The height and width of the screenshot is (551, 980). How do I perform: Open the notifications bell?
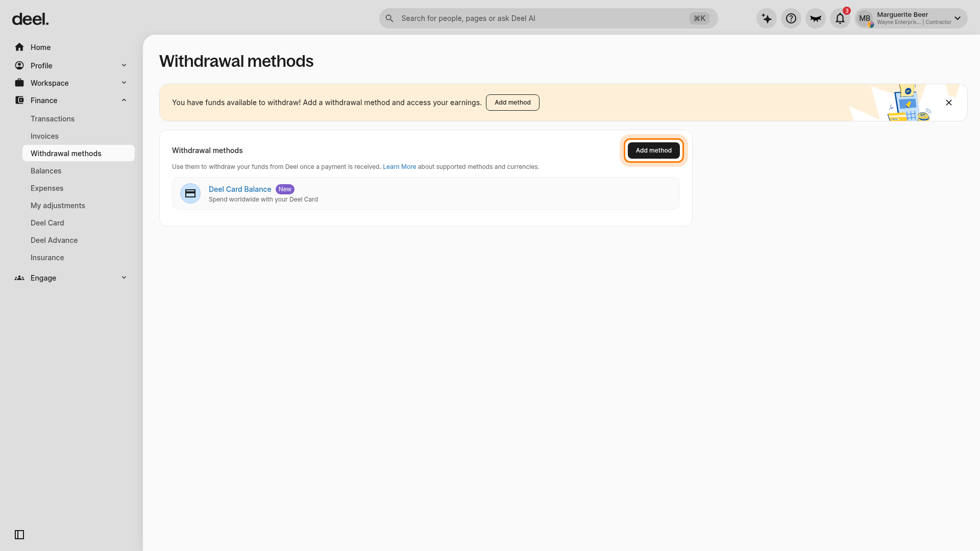(x=840, y=18)
